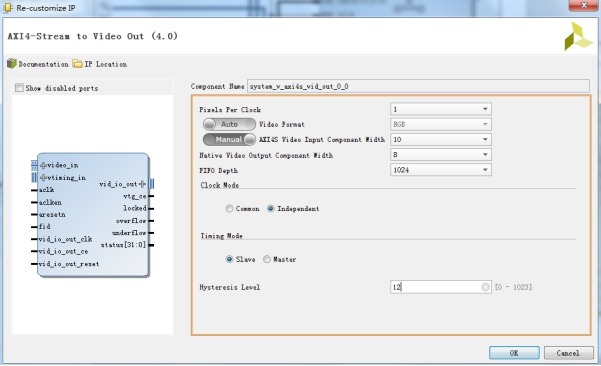Click the vtg_ce output port label

pos(135,196)
